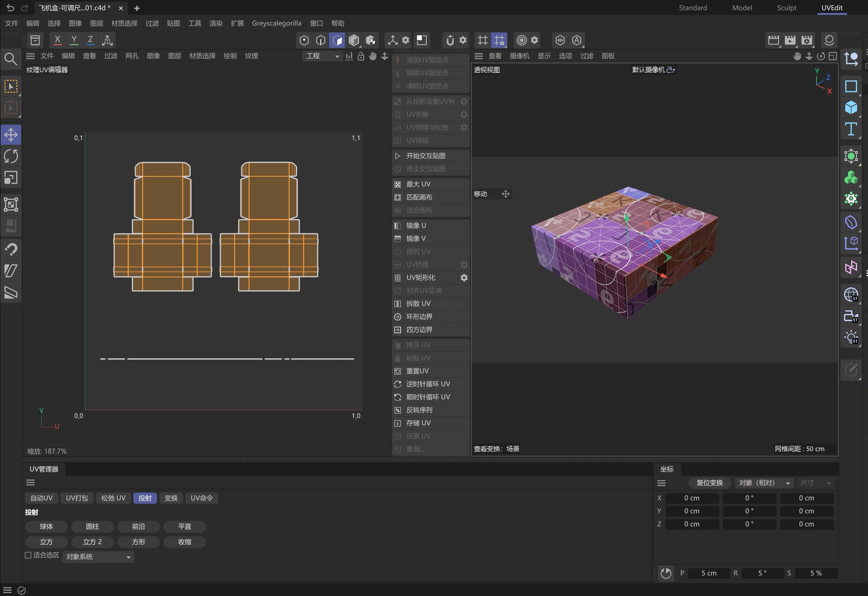Click the 立方 projection button
The height and width of the screenshot is (596, 868).
tap(46, 542)
